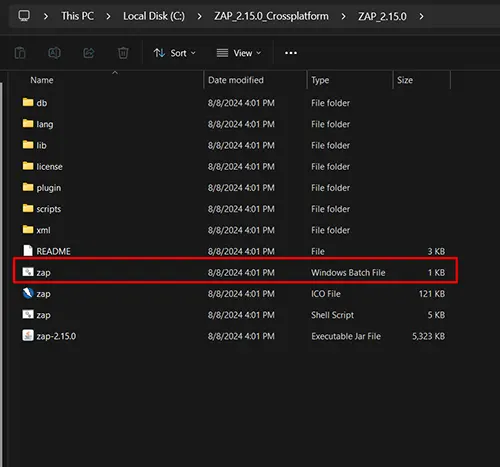Select the zap-2.15.0 Executable Jar File
Image resolution: width=500 pixels, height=467 pixels.
[x=233, y=336]
